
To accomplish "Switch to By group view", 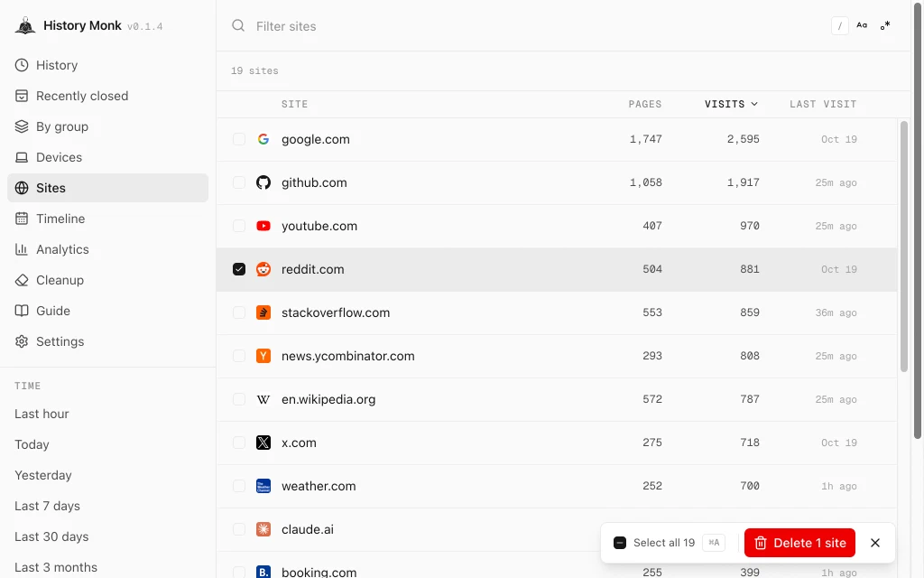I will [x=108, y=126].
